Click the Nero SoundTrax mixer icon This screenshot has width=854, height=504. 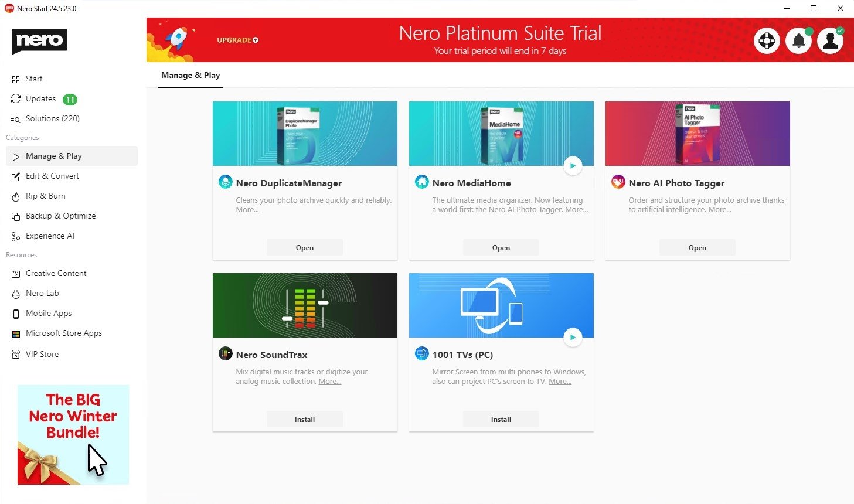point(226,353)
